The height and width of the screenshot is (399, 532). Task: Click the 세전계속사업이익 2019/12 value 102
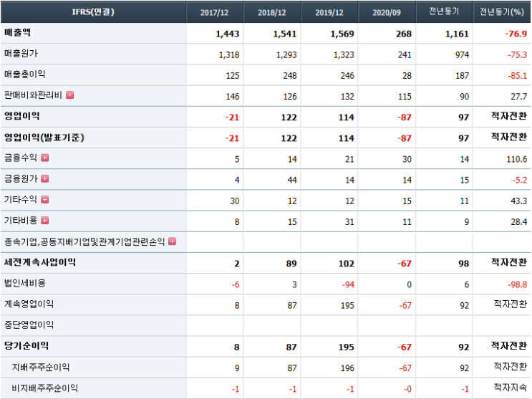pos(347,264)
